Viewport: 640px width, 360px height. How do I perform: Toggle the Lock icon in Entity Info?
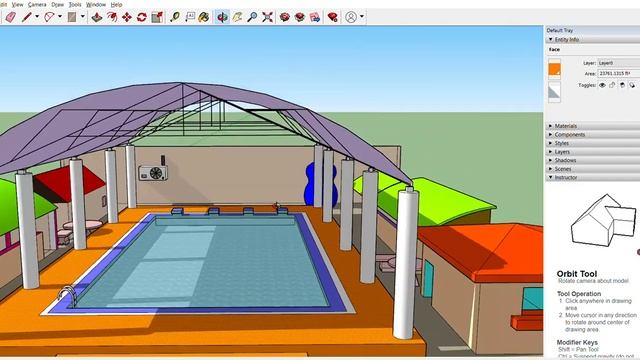coord(612,85)
